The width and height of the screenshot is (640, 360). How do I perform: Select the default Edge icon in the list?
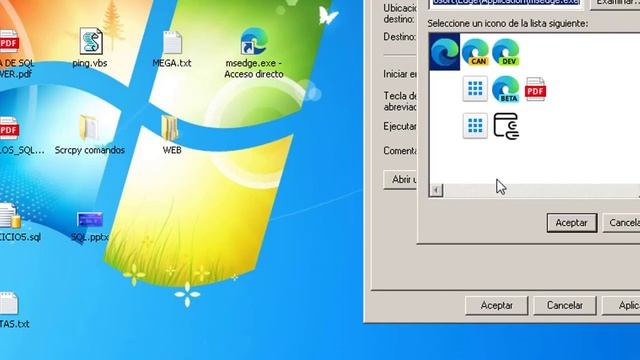tap(444, 52)
